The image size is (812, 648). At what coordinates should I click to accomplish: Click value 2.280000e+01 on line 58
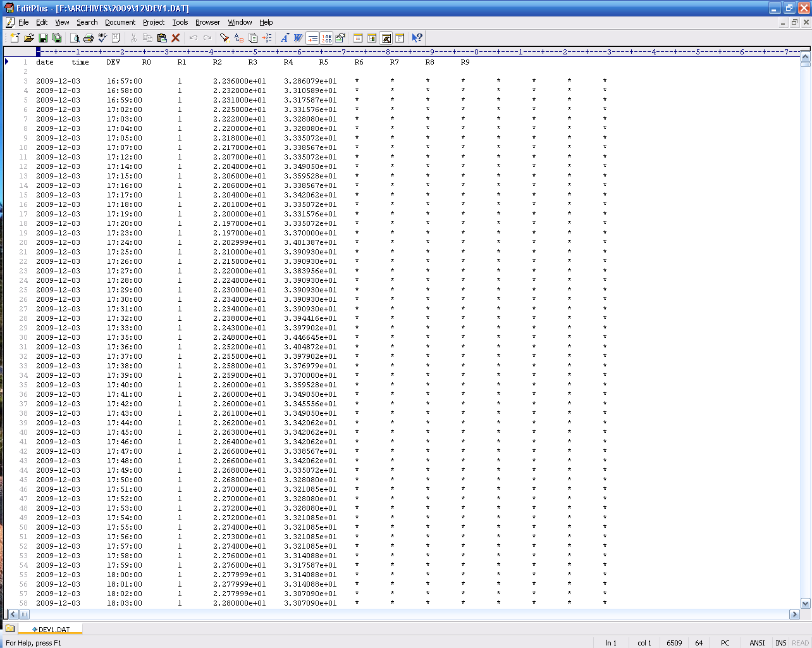[240, 603]
